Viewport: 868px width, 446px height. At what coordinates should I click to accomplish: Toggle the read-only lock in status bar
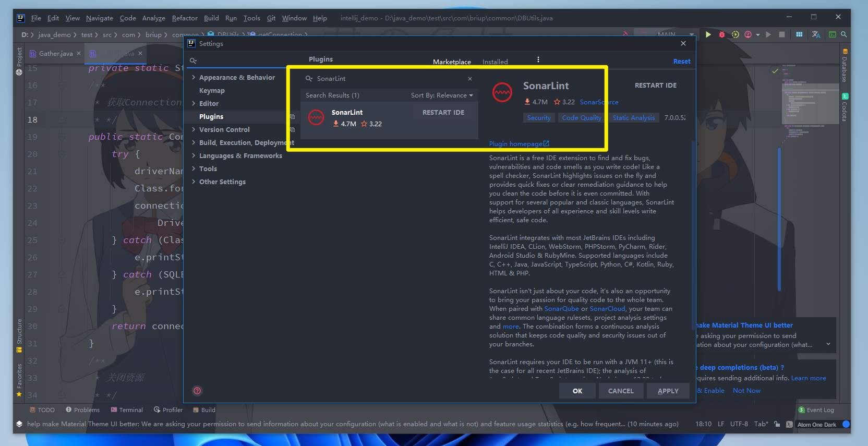click(x=777, y=424)
